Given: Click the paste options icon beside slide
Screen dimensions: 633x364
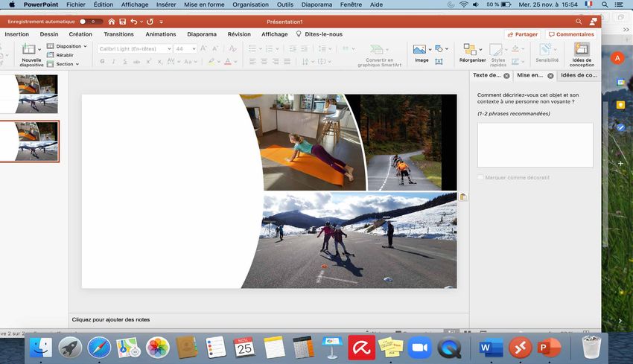Looking at the screenshot, I should (463, 197).
